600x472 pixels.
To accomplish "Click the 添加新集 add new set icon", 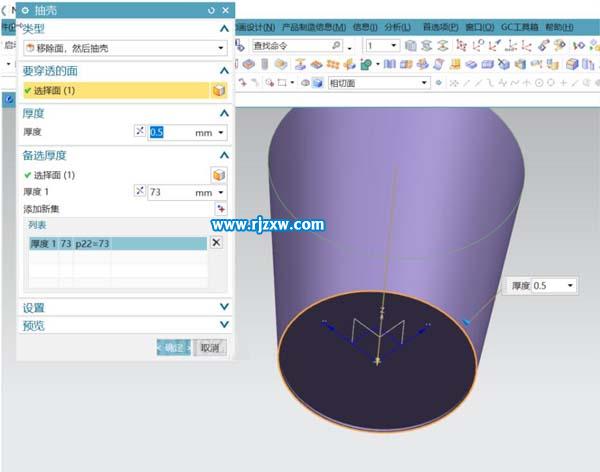I will (x=220, y=208).
